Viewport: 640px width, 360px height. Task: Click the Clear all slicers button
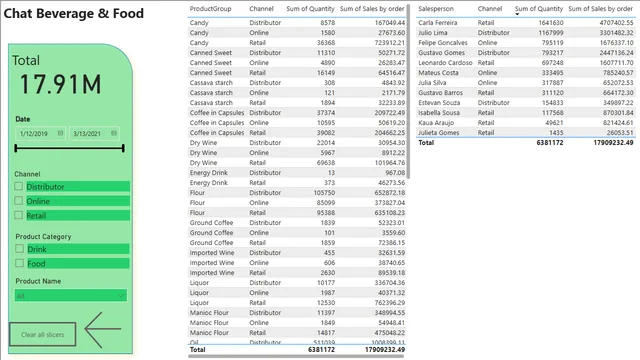pos(42,335)
